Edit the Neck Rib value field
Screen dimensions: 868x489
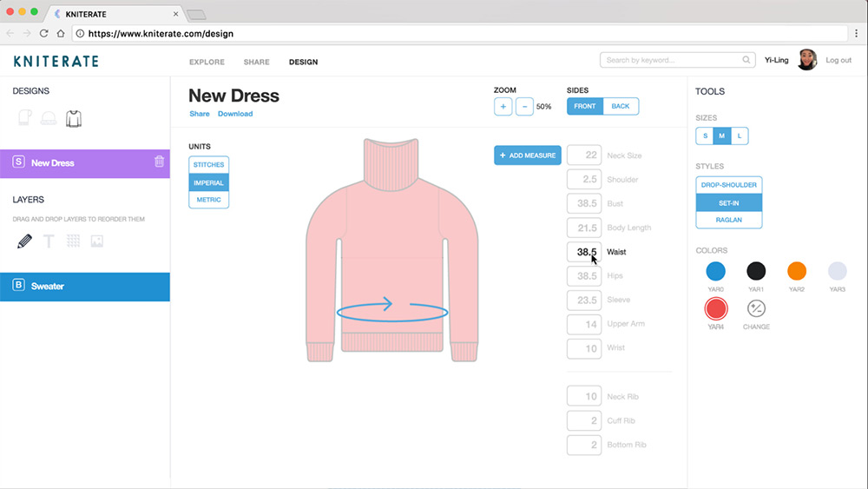(x=584, y=397)
